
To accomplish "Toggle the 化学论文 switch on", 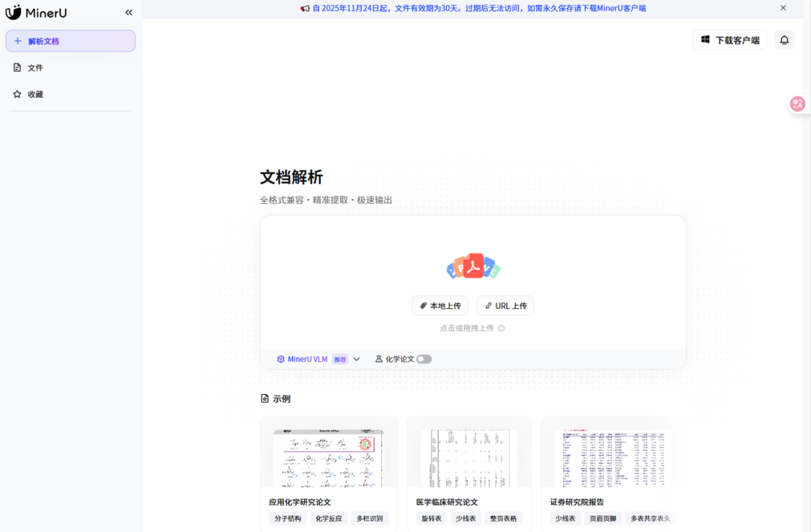I will 424,359.
